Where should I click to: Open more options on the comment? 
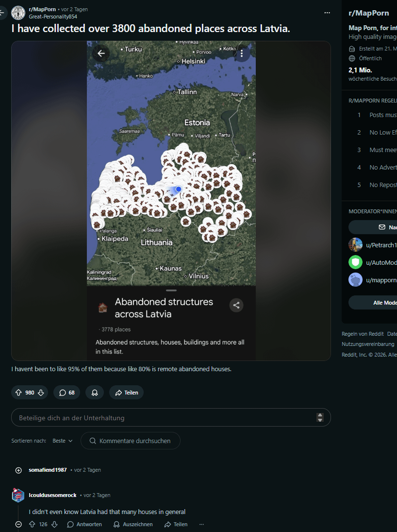[x=202, y=524]
